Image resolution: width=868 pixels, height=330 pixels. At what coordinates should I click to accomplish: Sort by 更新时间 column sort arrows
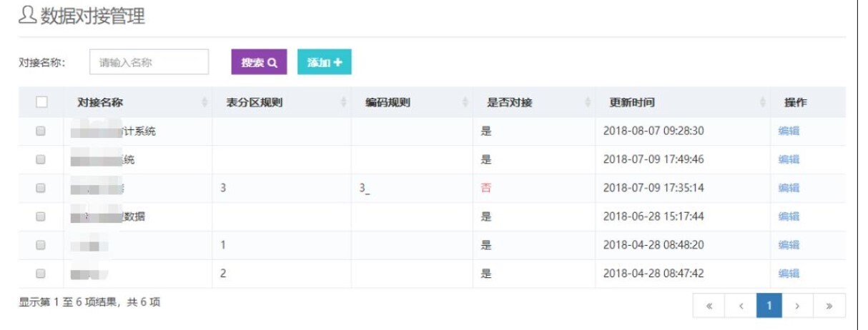point(763,103)
